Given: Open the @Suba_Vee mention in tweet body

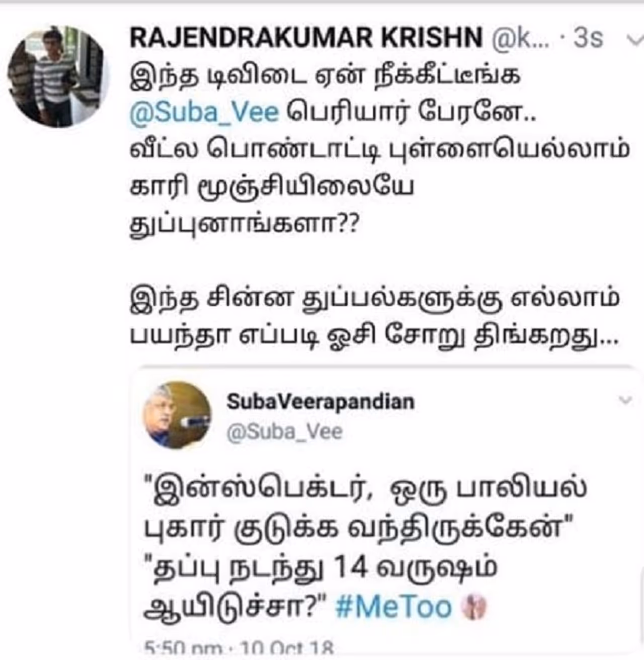Looking at the screenshot, I should pyautogui.click(x=204, y=112).
